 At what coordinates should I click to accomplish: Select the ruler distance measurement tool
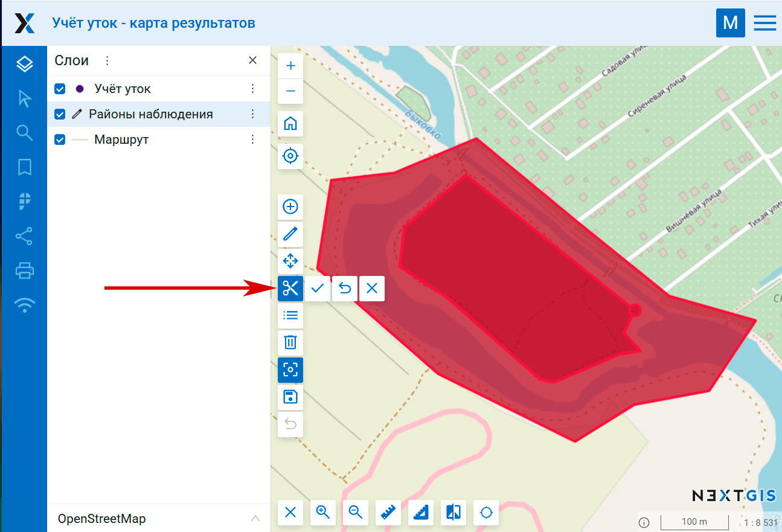coord(388,513)
